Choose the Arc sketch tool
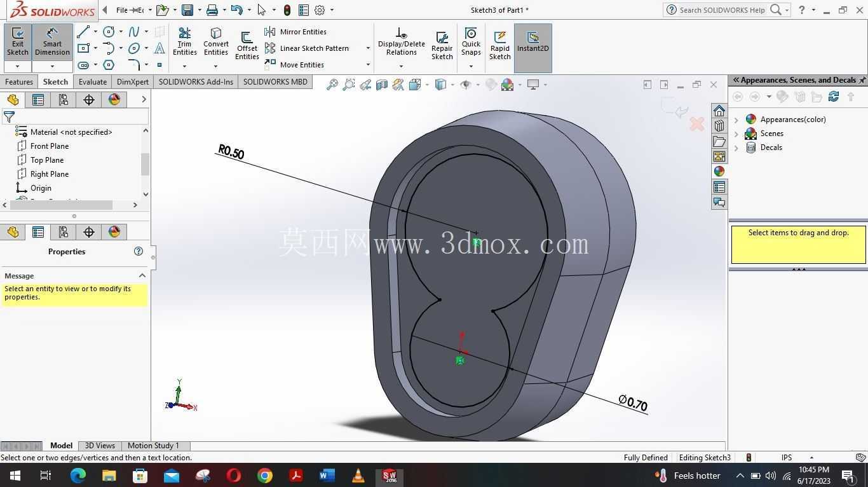The image size is (868, 487). pos(109,48)
